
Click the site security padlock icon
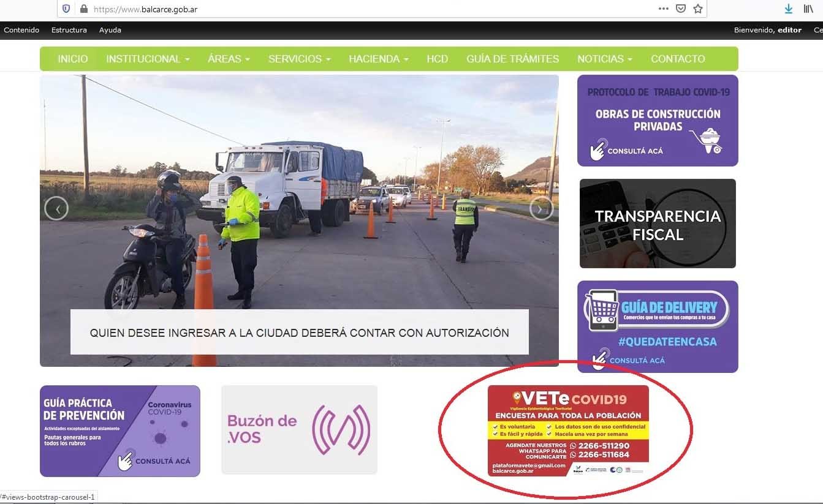click(84, 9)
